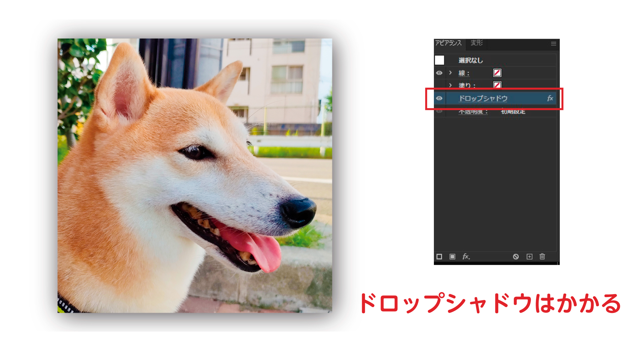Image resolution: width=644 pixels, height=351 pixels.
Task: Click the white thumbnail beside 選択なし
Action: [439, 60]
